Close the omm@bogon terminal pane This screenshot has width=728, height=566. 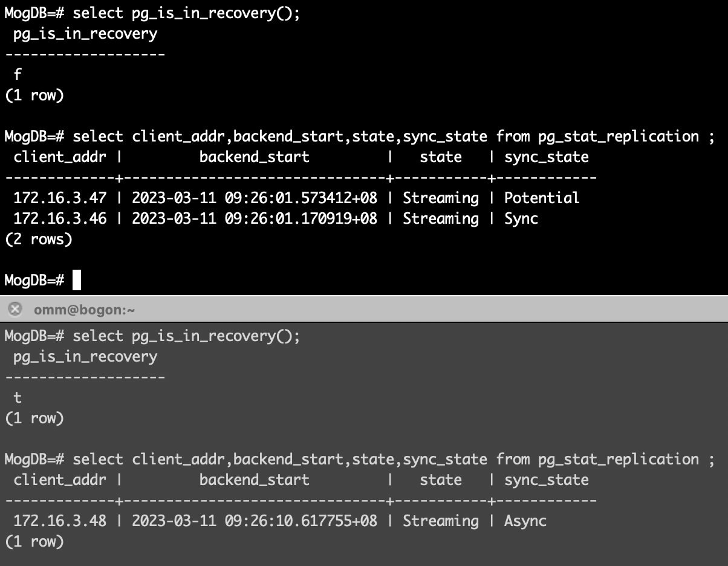[x=15, y=310]
